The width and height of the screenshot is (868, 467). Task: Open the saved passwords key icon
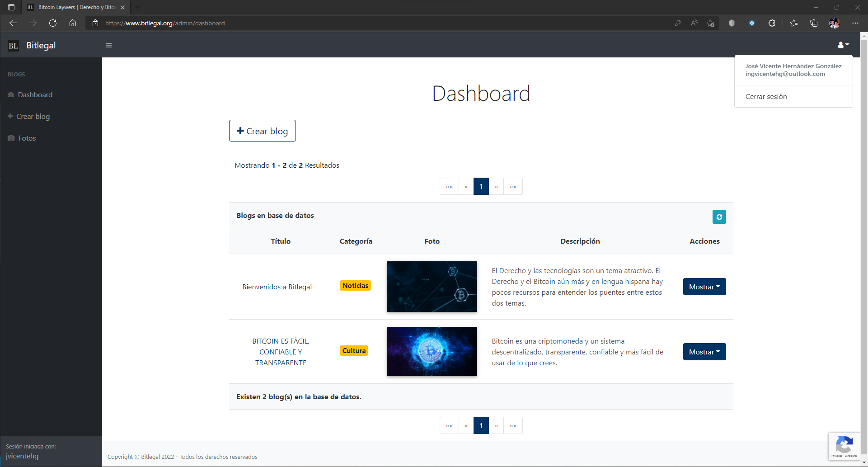pos(677,23)
